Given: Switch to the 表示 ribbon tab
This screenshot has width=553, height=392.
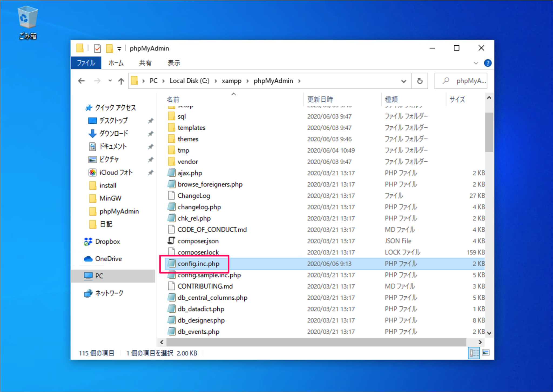Looking at the screenshot, I should tap(174, 63).
